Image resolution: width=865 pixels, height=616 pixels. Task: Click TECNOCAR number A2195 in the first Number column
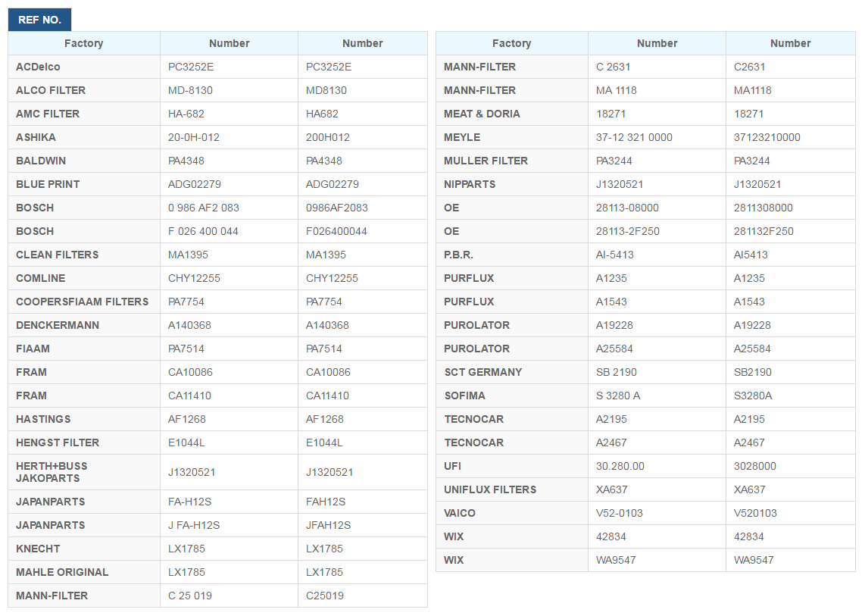[x=611, y=420]
